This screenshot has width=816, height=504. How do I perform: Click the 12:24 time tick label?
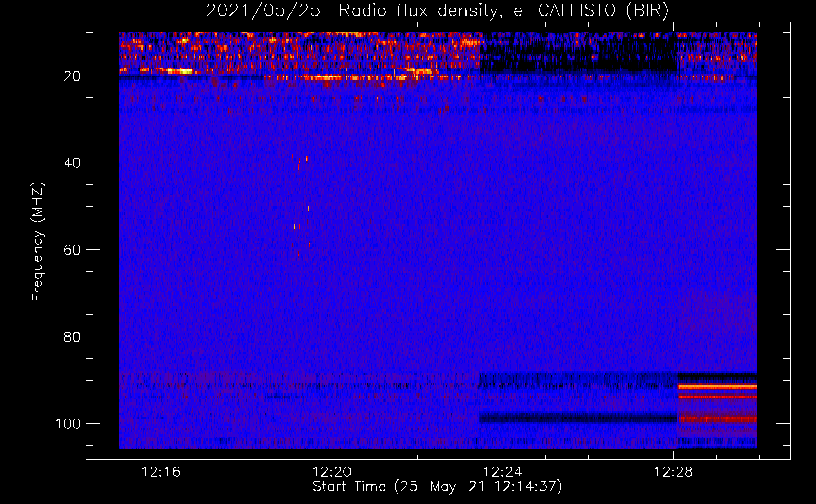click(503, 472)
